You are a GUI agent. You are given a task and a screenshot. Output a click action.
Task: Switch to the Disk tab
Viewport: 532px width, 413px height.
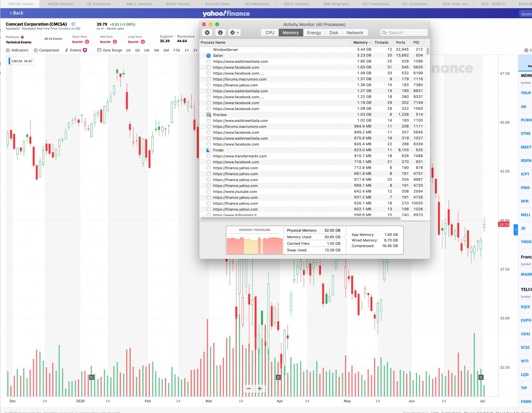tap(334, 32)
